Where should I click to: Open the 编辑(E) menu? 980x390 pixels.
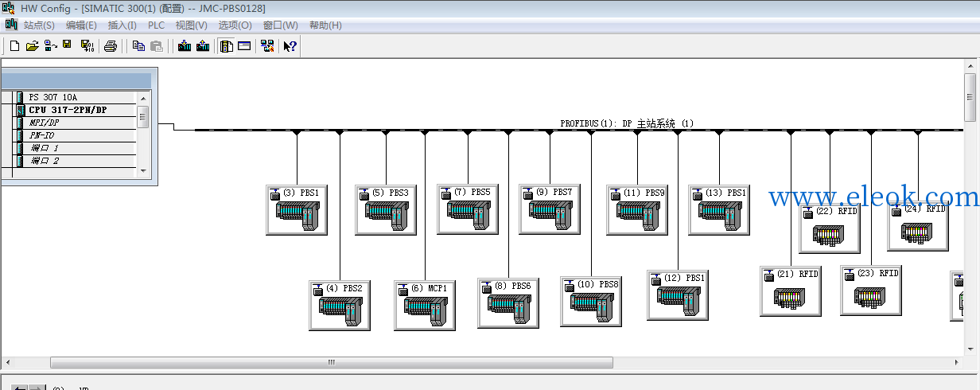pyautogui.click(x=81, y=25)
